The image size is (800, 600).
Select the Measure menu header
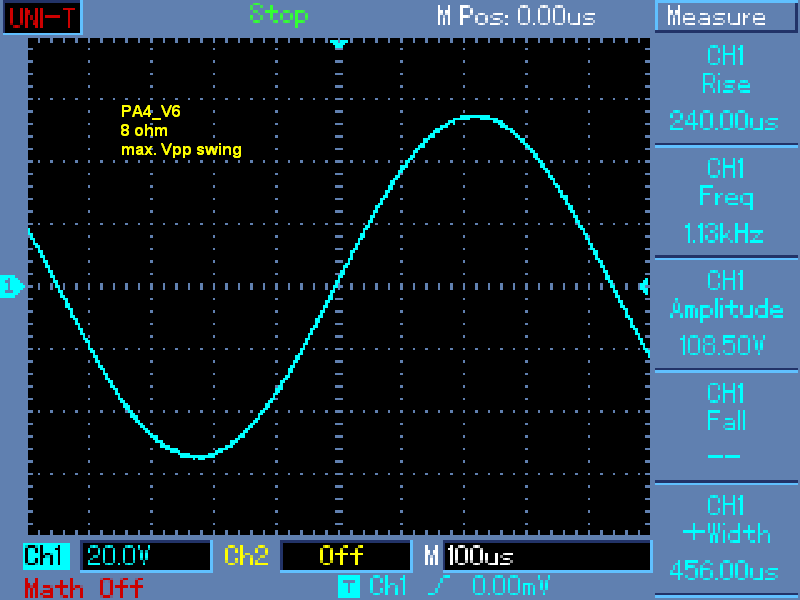point(727,17)
